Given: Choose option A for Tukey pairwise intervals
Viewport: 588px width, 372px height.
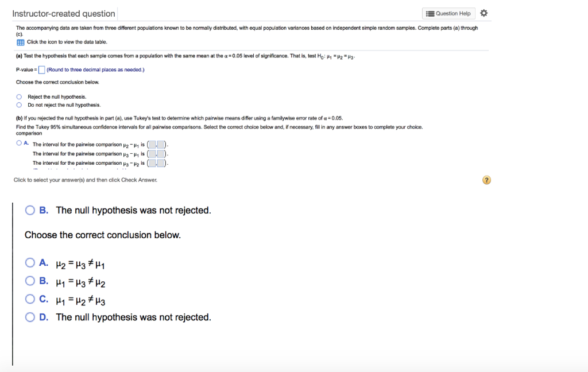Looking at the screenshot, I should [x=19, y=144].
